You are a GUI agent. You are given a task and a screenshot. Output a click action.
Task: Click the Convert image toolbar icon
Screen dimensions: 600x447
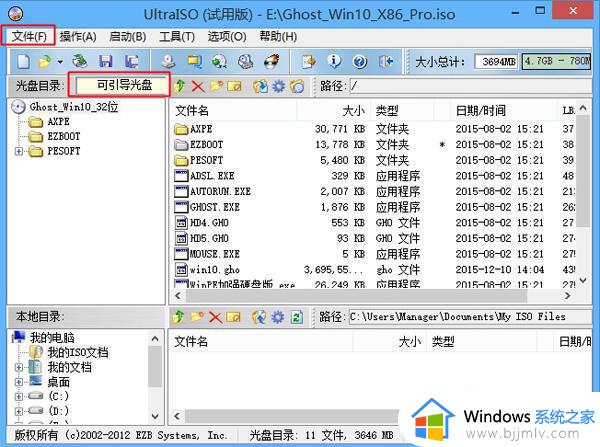click(220, 61)
